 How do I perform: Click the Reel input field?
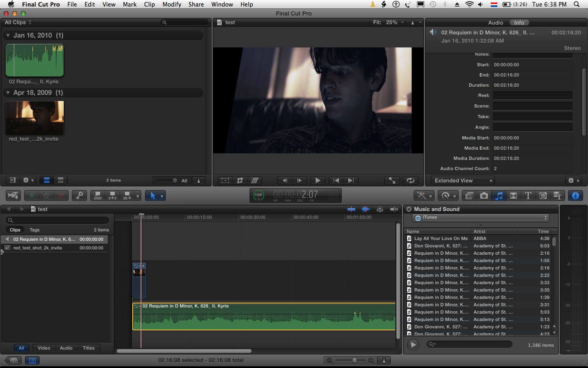click(x=532, y=96)
